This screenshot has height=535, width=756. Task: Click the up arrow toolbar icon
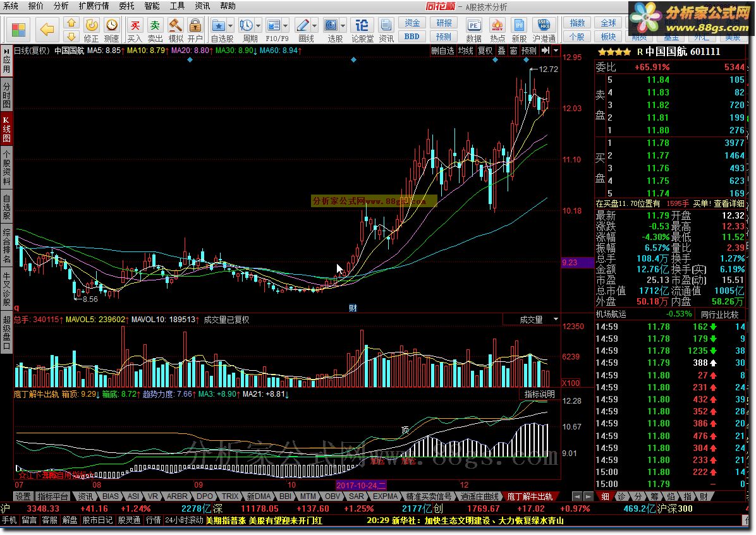[x=71, y=23]
